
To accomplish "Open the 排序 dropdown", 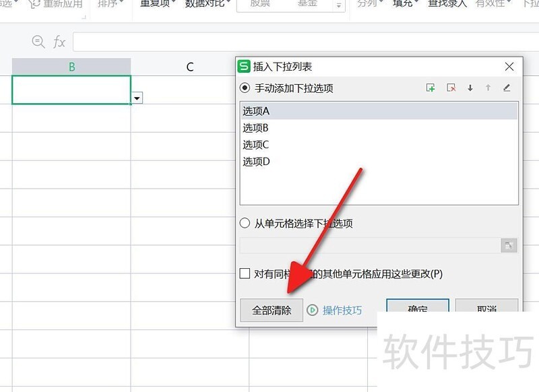I will (108, 3).
